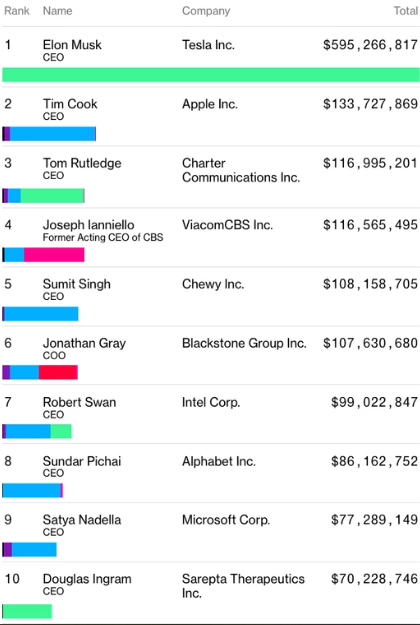
Task: Click purple segment in Jonathan Gray's bar
Action: [x=6, y=372]
